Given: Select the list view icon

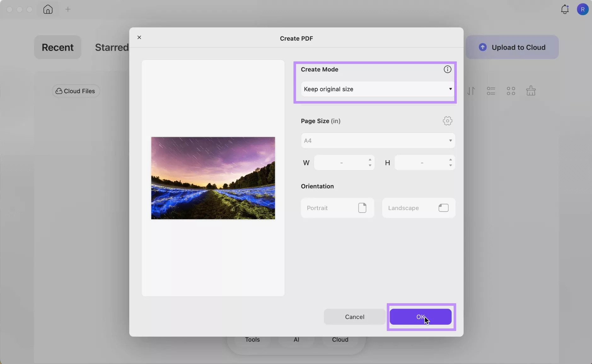Looking at the screenshot, I should tap(491, 91).
